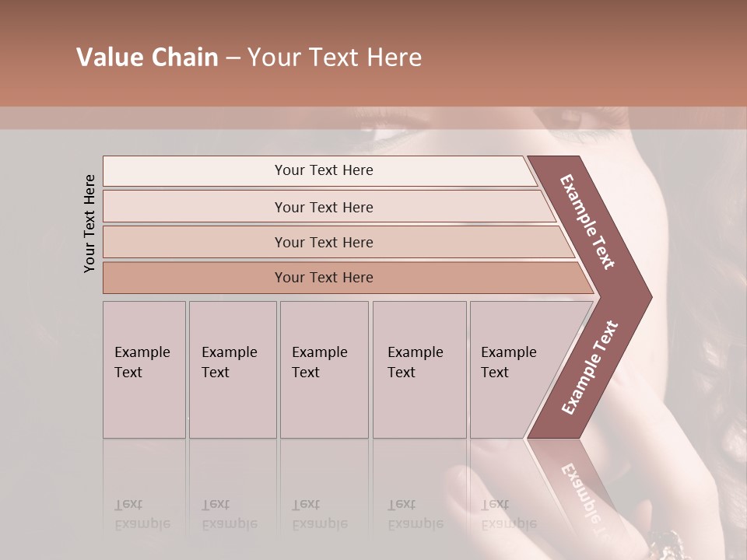The height and width of the screenshot is (560, 747).
Task: Click the upper chevron arm 'Example Text'
Action: click(x=587, y=222)
